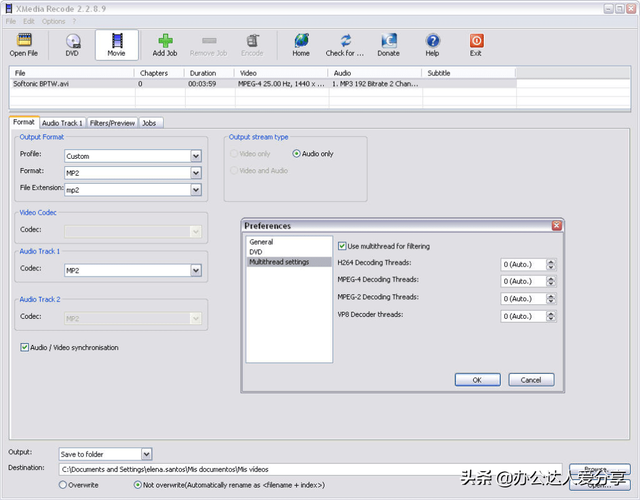Viewport: 640px width, 500px height.
Task: Select the Audio only radio button
Action: pyautogui.click(x=297, y=153)
